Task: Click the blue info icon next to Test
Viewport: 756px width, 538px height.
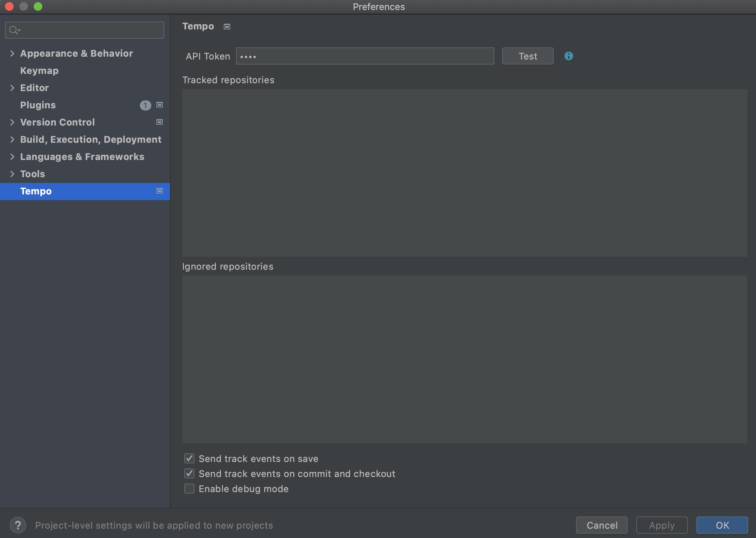Action: (x=568, y=56)
